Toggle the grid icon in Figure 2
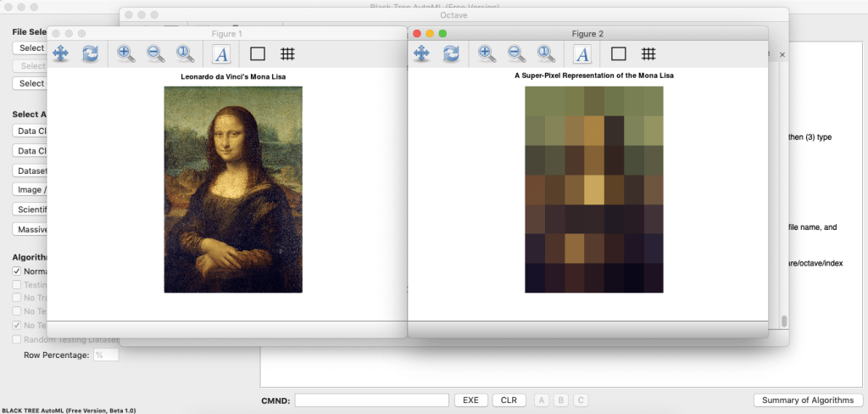The width and height of the screenshot is (868, 414). (648, 53)
